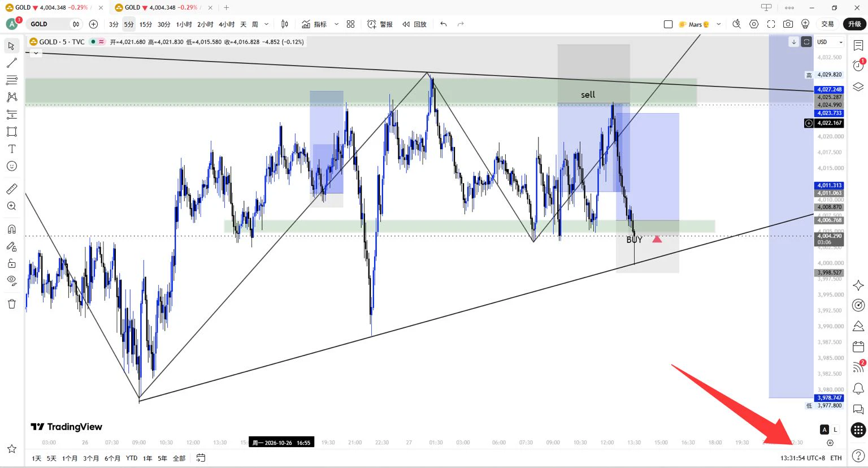Click the zoom in magnifier tool
Viewport: 868px width, 468px height.
11,206
